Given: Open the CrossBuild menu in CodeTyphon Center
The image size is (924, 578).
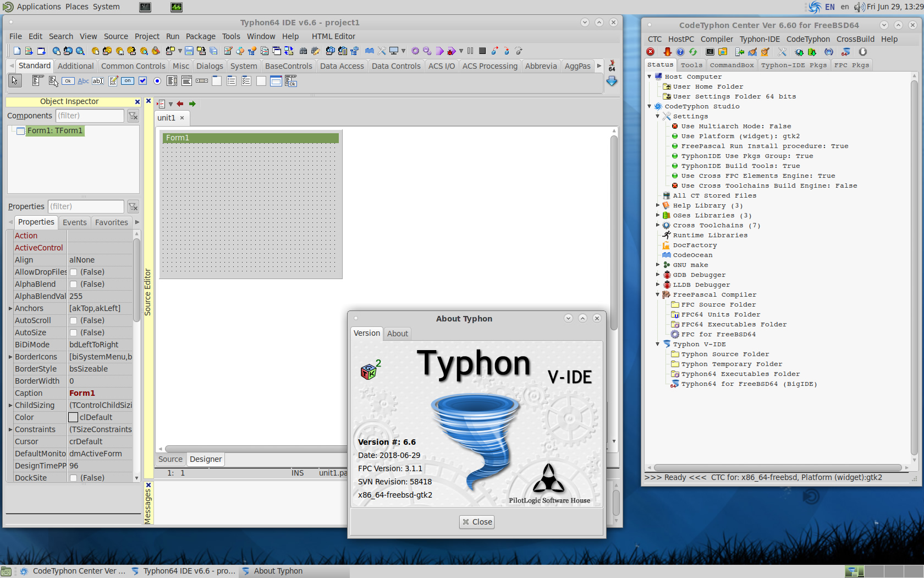Looking at the screenshot, I should click(855, 39).
